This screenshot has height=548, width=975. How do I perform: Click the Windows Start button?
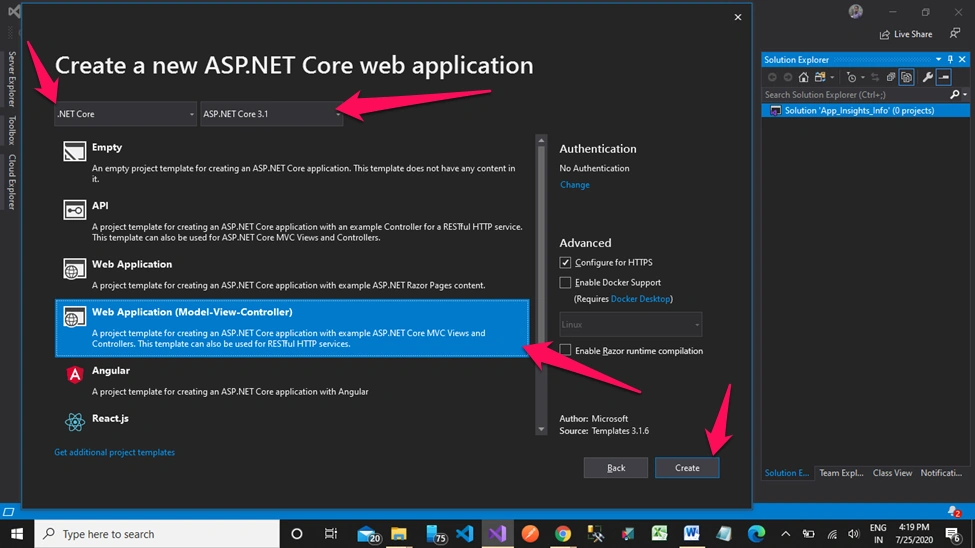pyautogui.click(x=17, y=534)
